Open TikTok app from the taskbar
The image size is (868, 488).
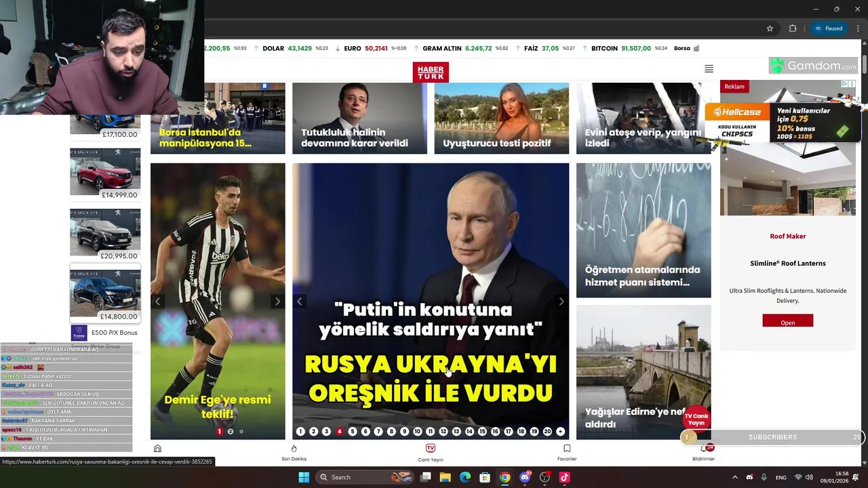coord(564,477)
